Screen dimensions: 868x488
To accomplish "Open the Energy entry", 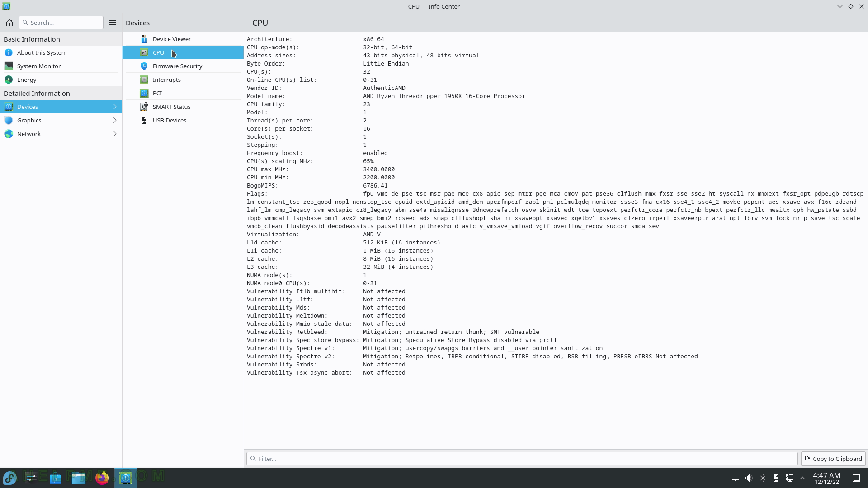I will (x=61, y=80).
